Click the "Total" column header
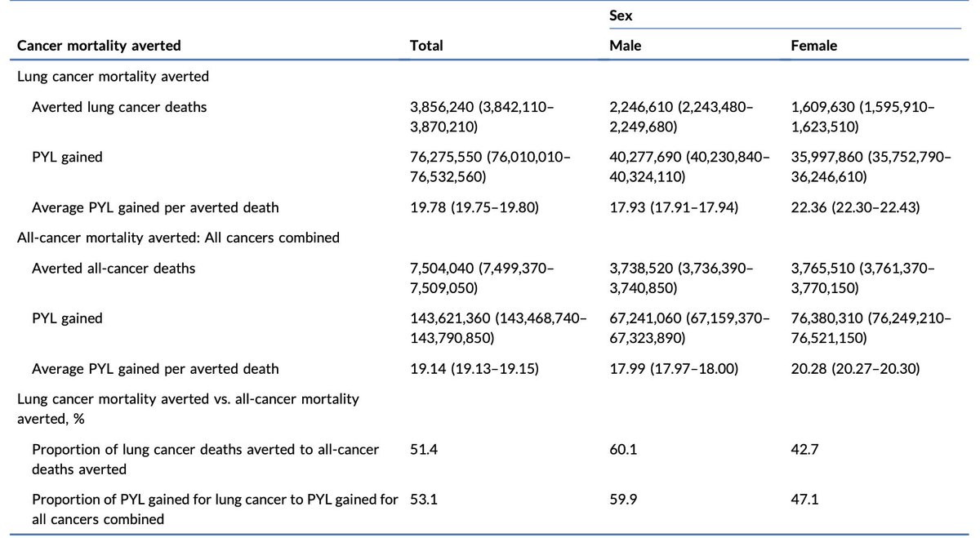Image resolution: width=980 pixels, height=538 pixels. click(426, 46)
